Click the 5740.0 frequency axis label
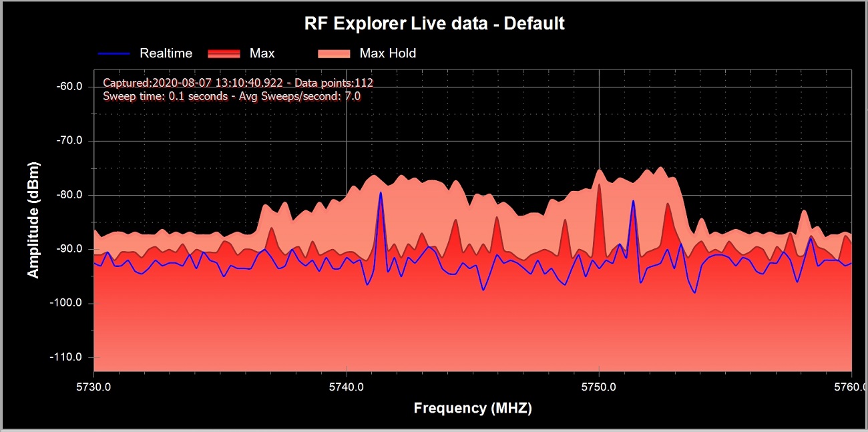The width and height of the screenshot is (868, 432). (x=347, y=386)
